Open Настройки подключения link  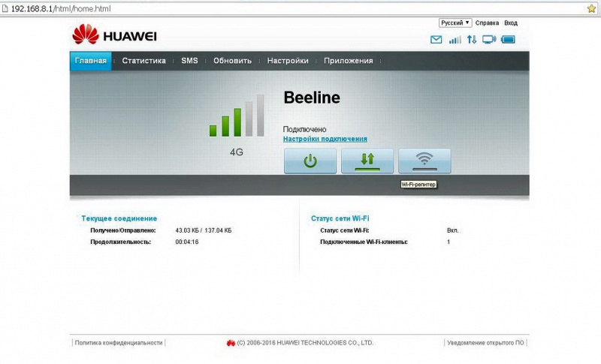[x=325, y=139]
